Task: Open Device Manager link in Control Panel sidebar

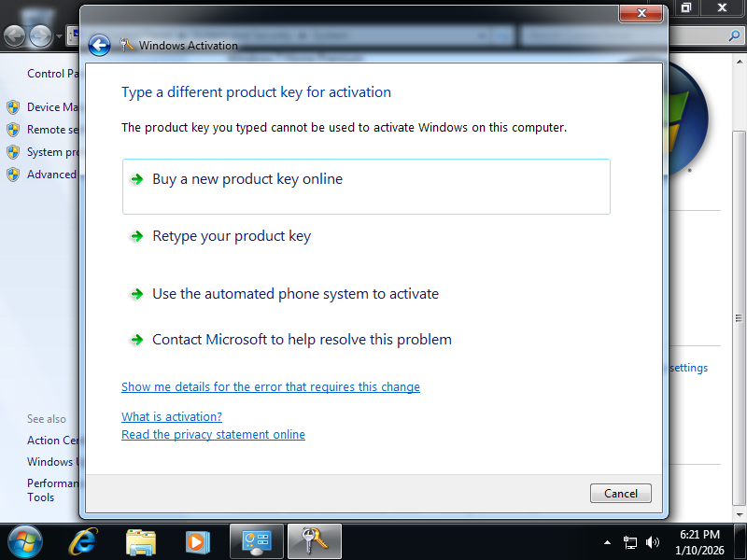Action: point(52,107)
